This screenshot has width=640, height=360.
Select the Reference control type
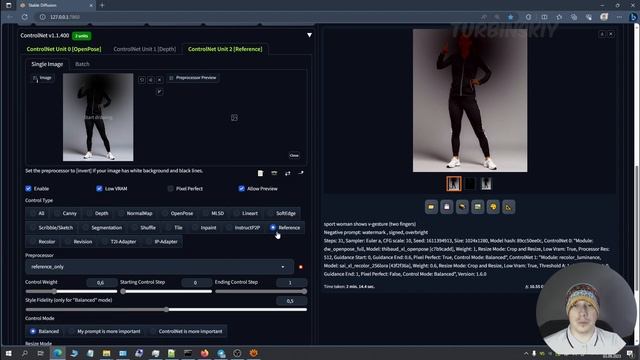pos(285,228)
